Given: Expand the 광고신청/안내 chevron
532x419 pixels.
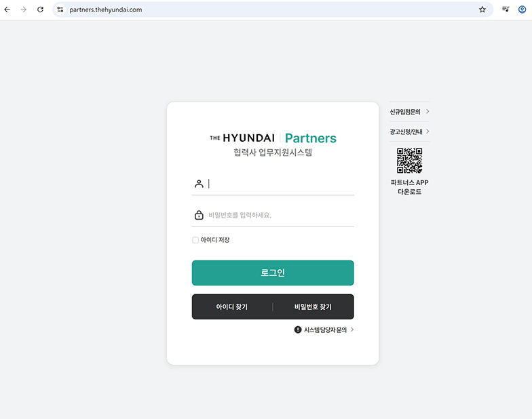Looking at the screenshot, I should (x=427, y=132).
